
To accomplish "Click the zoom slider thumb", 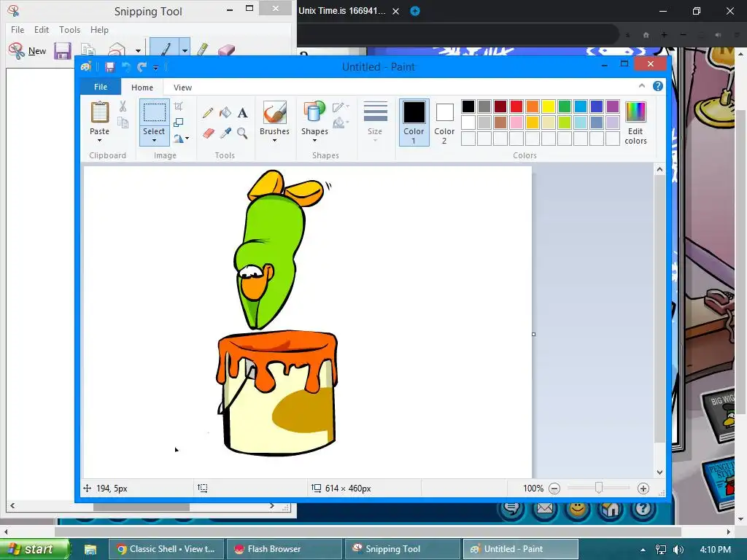I will pyautogui.click(x=599, y=488).
